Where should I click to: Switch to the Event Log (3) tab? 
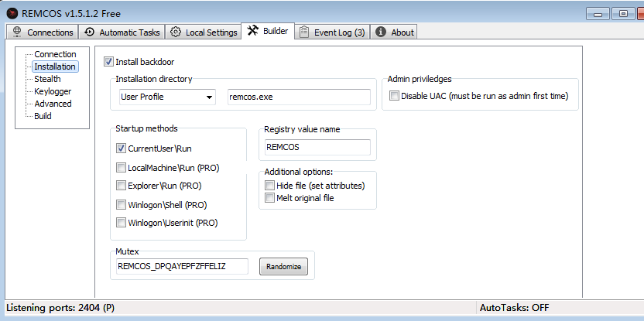(x=332, y=32)
